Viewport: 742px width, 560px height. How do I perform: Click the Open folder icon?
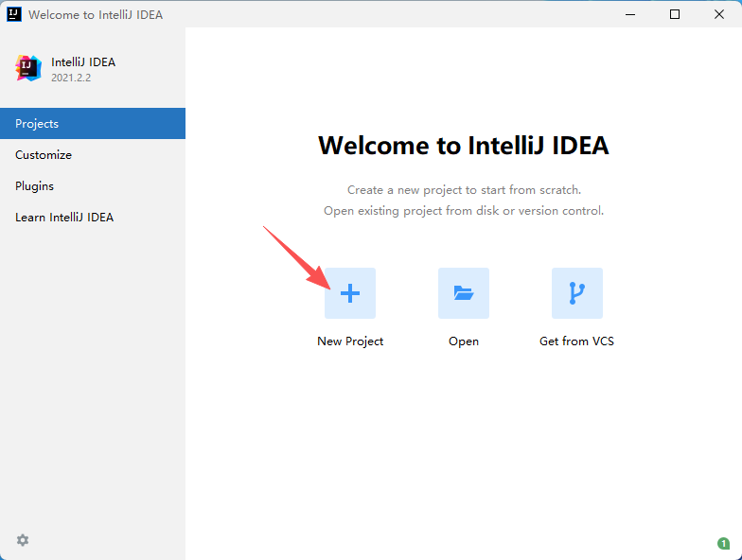(464, 293)
